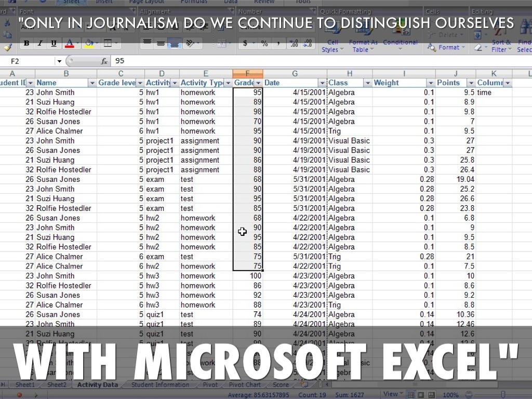Expand the Class column filter arrow
Image resolution: width=532 pixels, height=399 pixels.
(367, 83)
